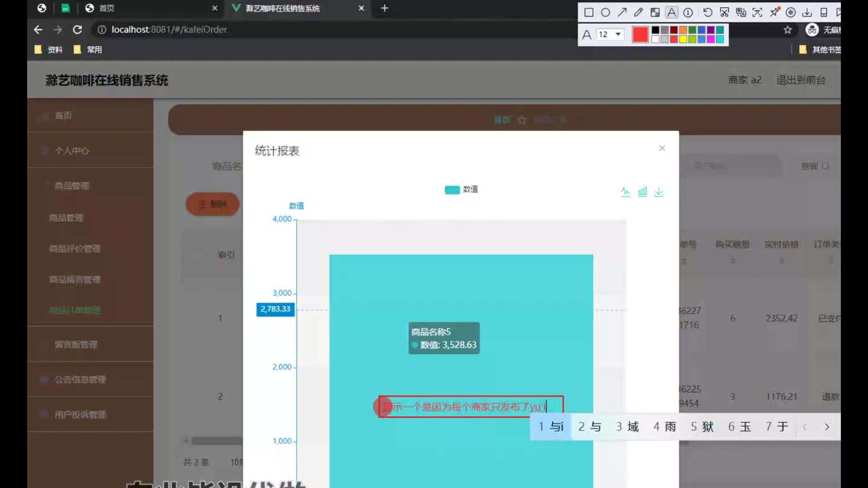Open 商品订单管理 in the sidebar
The image size is (868, 488).
coord(75,310)
